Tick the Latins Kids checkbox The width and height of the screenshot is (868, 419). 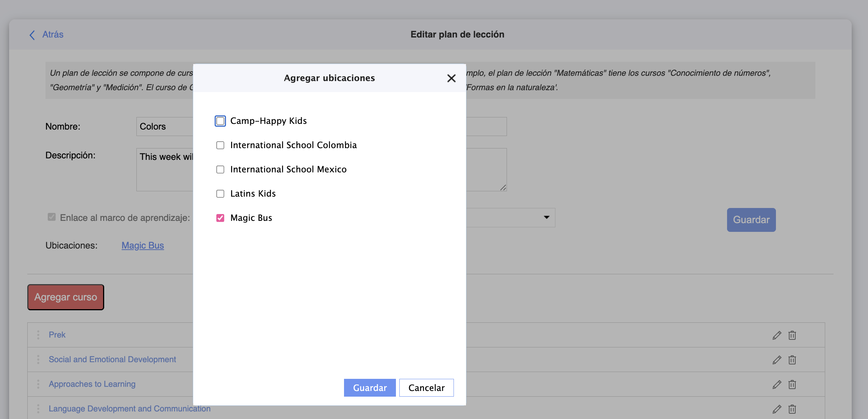pos(220,194)
